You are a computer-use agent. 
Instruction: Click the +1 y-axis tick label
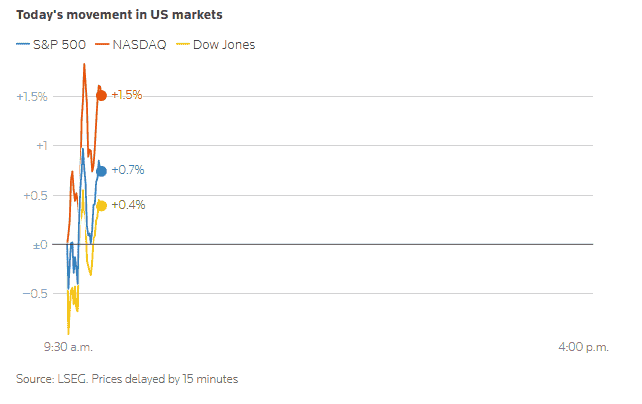(40, 146)
